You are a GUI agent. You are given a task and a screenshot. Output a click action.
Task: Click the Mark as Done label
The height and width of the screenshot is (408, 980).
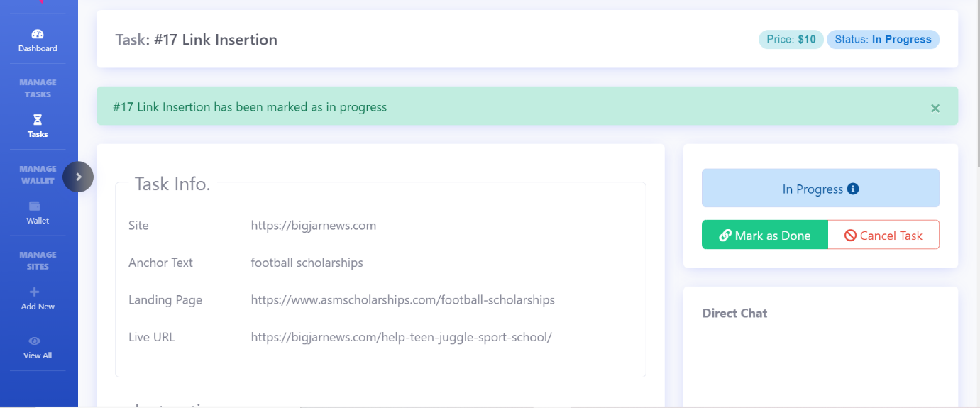pos(773,236)
